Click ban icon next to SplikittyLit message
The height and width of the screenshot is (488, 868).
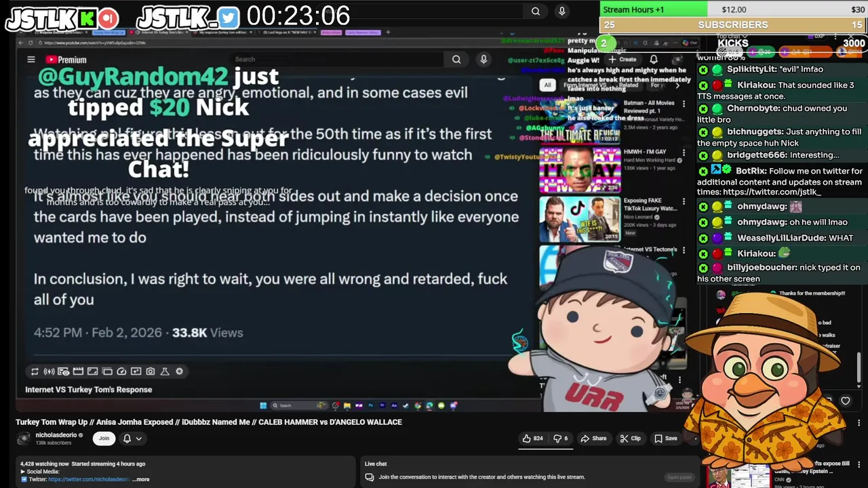[703, 69]
